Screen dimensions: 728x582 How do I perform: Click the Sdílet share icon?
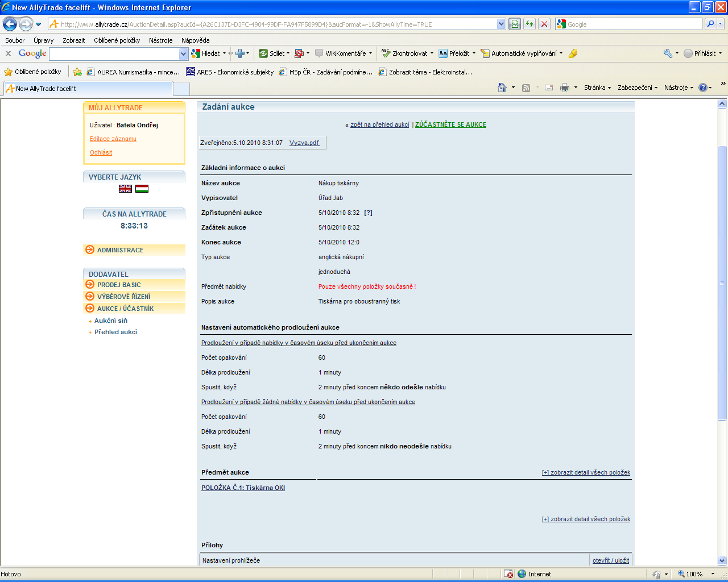coord(263,53)
